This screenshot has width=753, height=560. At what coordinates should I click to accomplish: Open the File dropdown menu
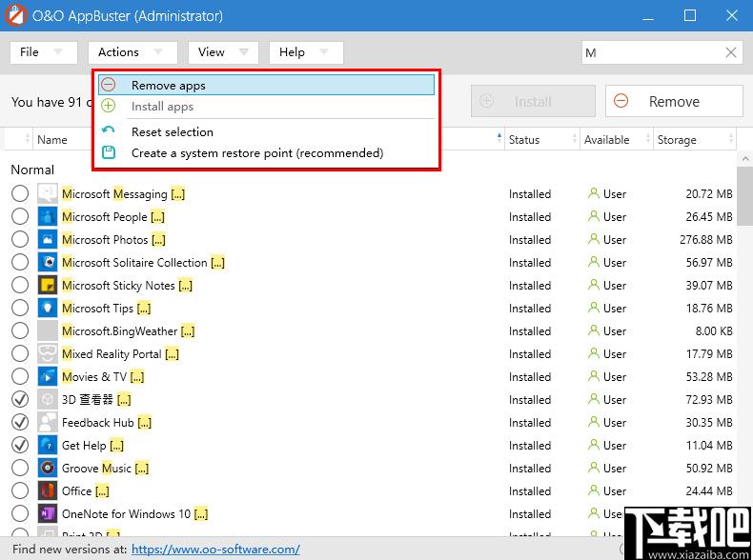pos(44,52)
